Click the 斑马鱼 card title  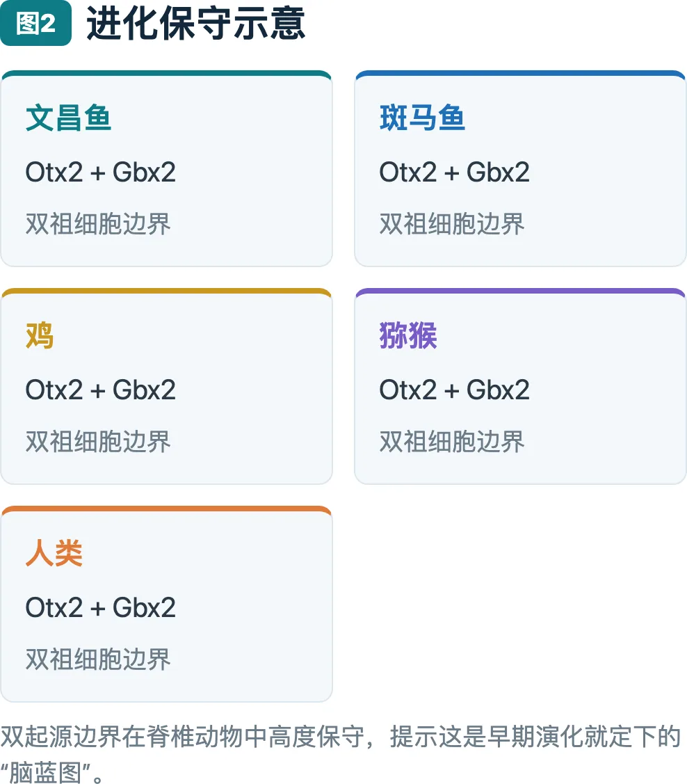coord(422,118)
